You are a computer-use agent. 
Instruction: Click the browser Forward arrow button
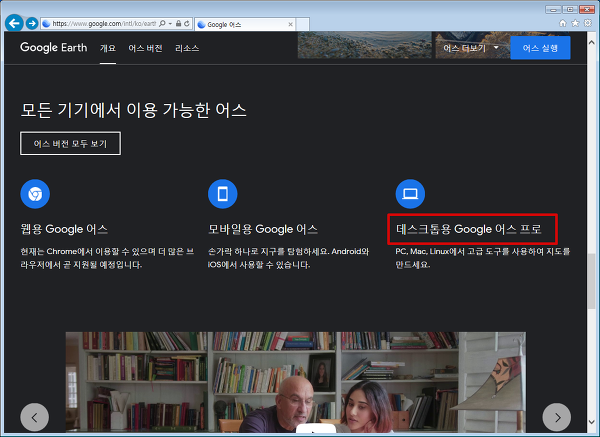32,23
